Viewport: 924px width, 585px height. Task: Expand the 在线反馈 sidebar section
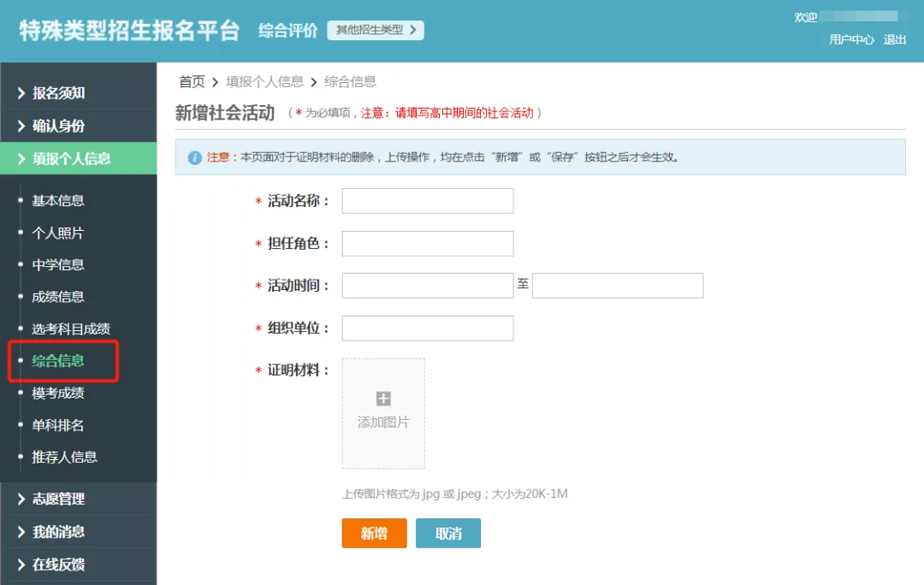(58, 564)
